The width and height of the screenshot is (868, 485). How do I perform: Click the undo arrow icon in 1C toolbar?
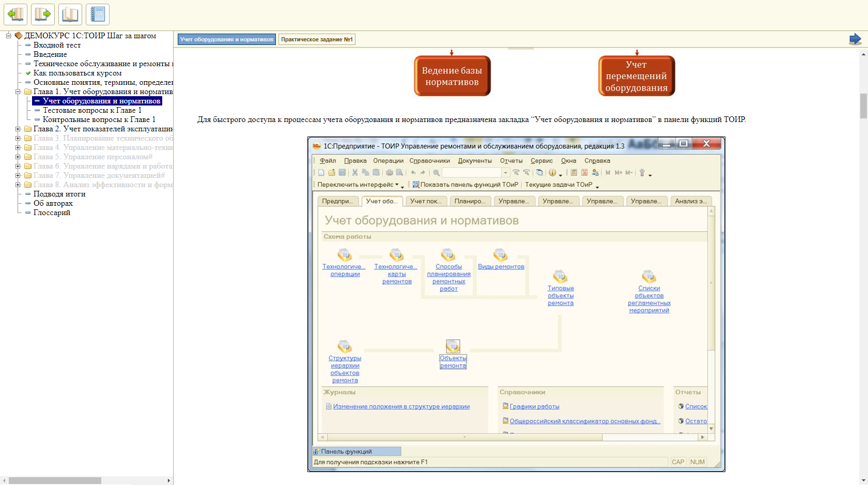click(413, 173)
